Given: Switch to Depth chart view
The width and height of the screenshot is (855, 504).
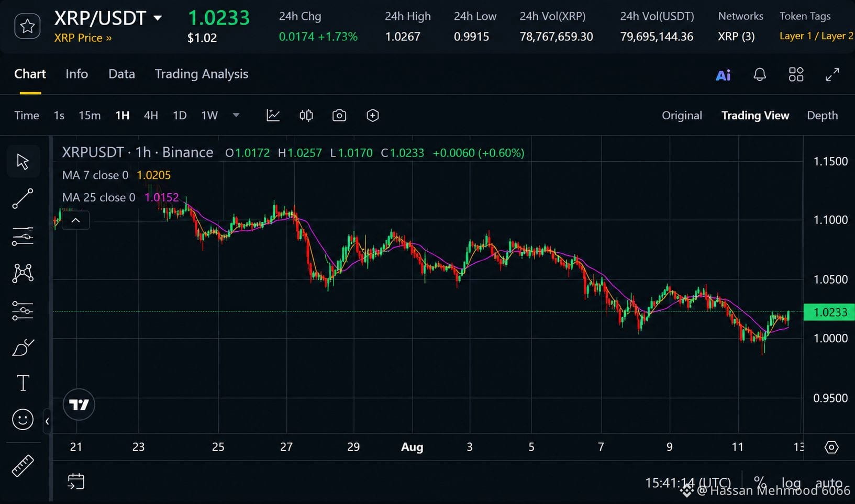Looking at the screenshot, I should click(x=822, y=116).
